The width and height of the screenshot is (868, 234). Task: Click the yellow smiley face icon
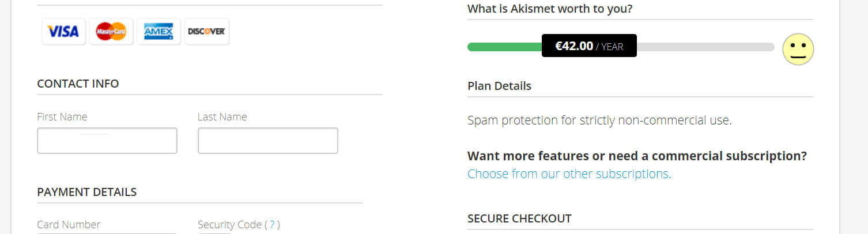pos(798,50)
